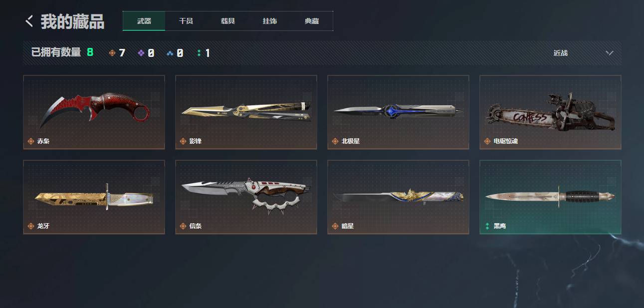
Task: Go back using the arrow beside 我的藏品
Action: 29,21
